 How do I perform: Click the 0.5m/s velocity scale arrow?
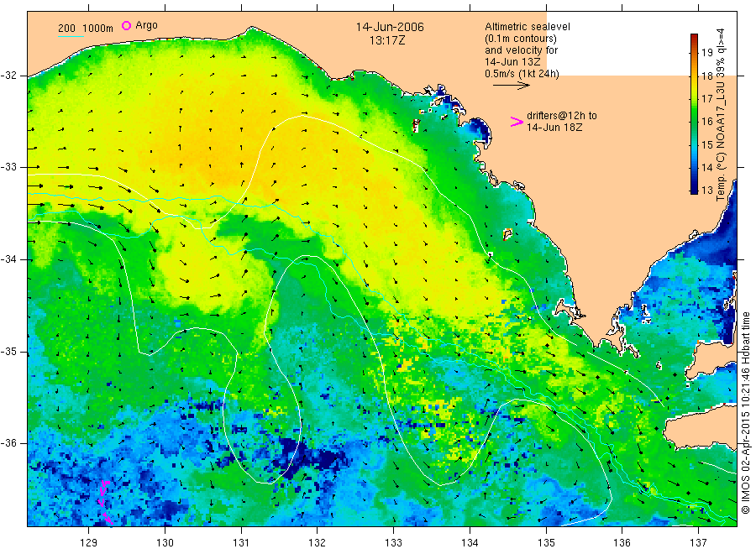click(511, 86)
